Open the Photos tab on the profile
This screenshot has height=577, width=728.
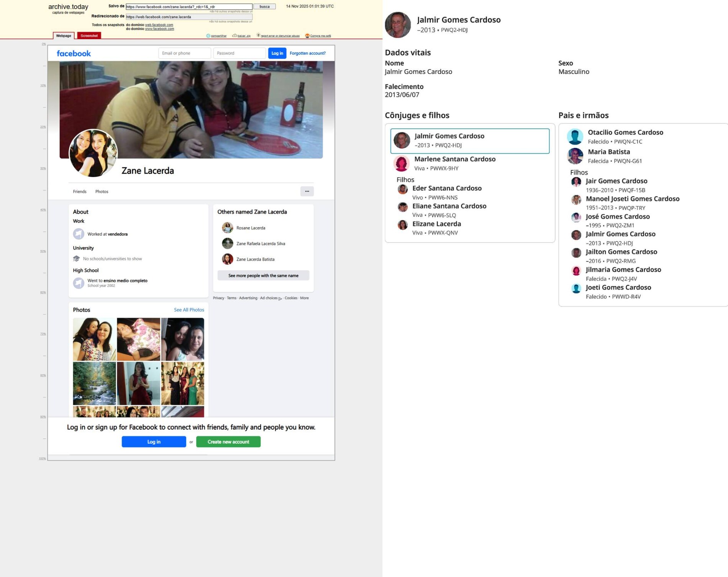[102, 192]
